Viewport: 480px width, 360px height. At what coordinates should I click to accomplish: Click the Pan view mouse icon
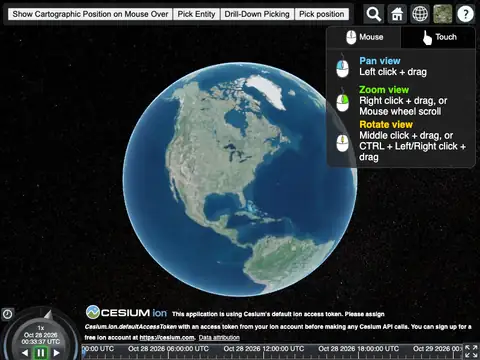pyautogui.click(x=342, y=67)
